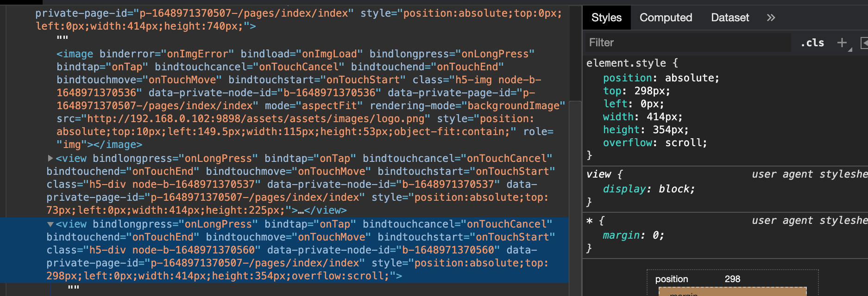Open the hidden panels overflow chevron

click(772, 18)
